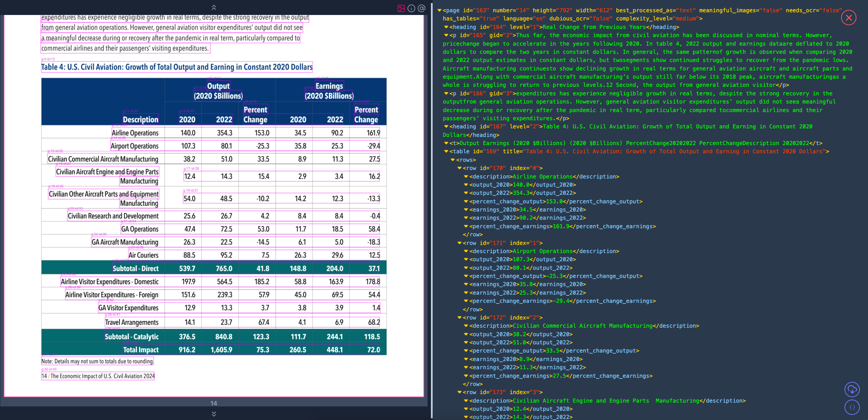
Task: Click value 765.0 in Subtotal - Direct row
Action: click(x=224, y=268)
